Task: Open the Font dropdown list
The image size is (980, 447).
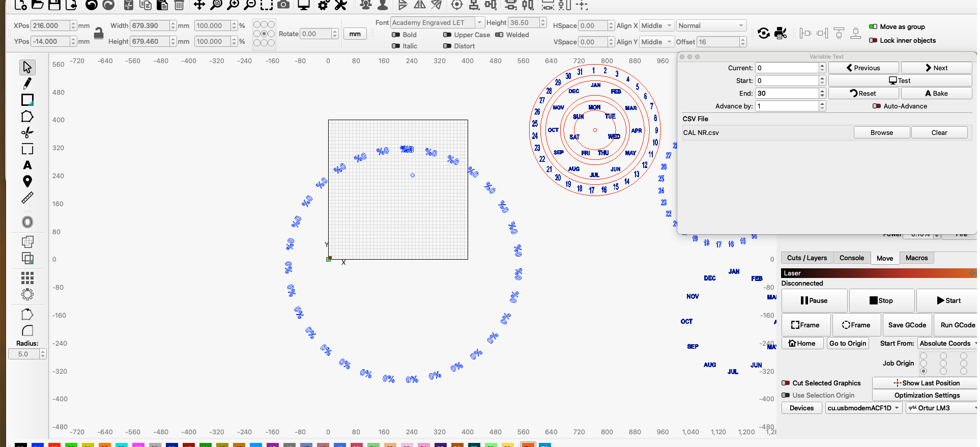Action: pos(437,22)
